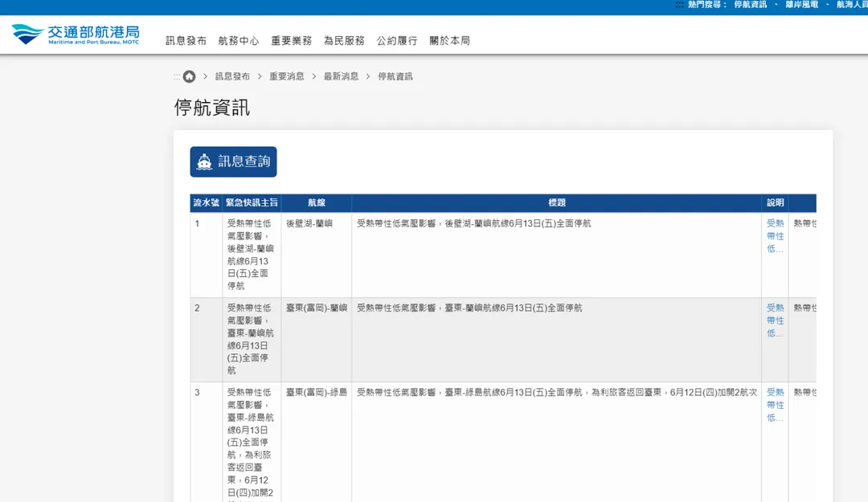Click subject cell of row 3

click(x=252, y=443)
